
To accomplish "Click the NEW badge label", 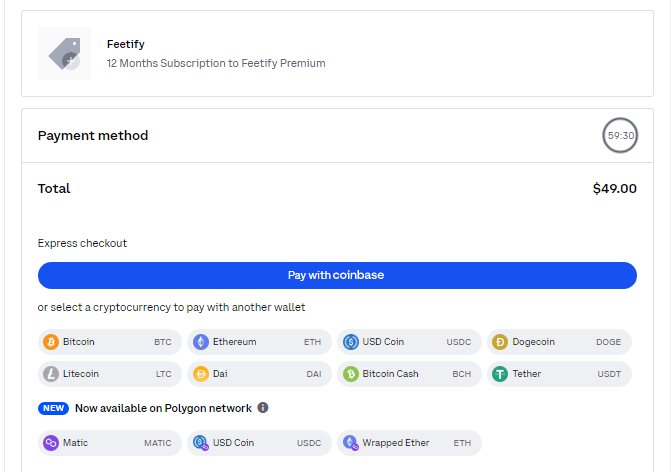I will (x=53, y=408).
